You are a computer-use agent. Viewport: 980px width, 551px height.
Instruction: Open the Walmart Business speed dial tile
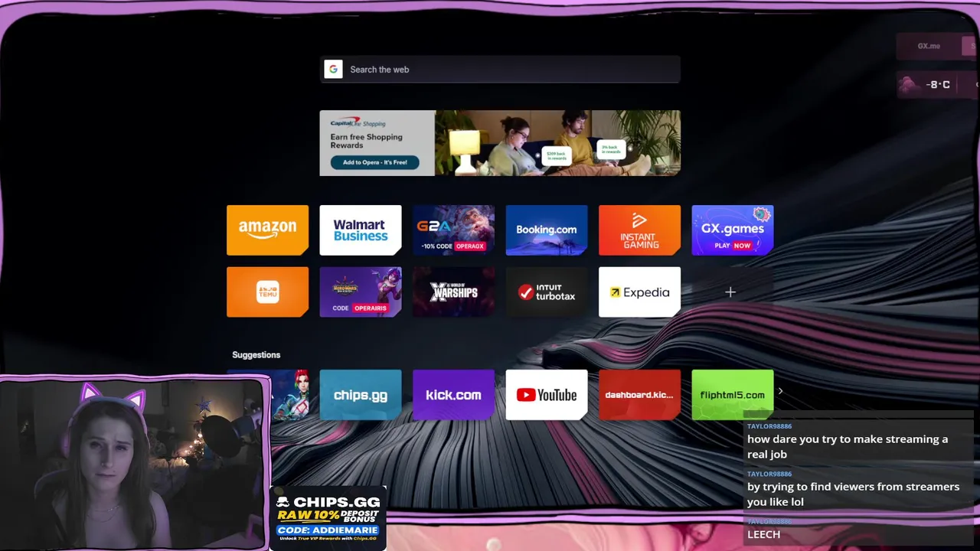(x=361, y=230)
